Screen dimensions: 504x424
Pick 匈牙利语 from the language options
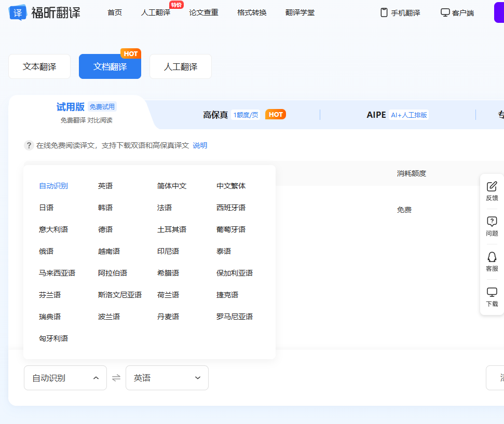(x=53, y=338)
